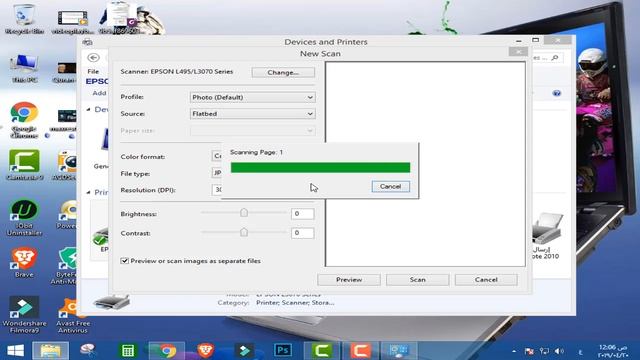Open the videoplayback desktop file

73,21
